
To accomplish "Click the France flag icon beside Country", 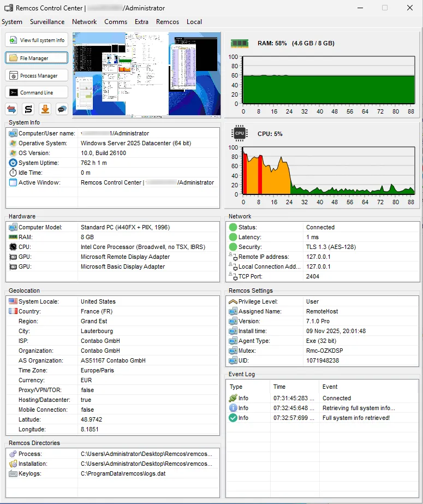I will pos(13,311).
